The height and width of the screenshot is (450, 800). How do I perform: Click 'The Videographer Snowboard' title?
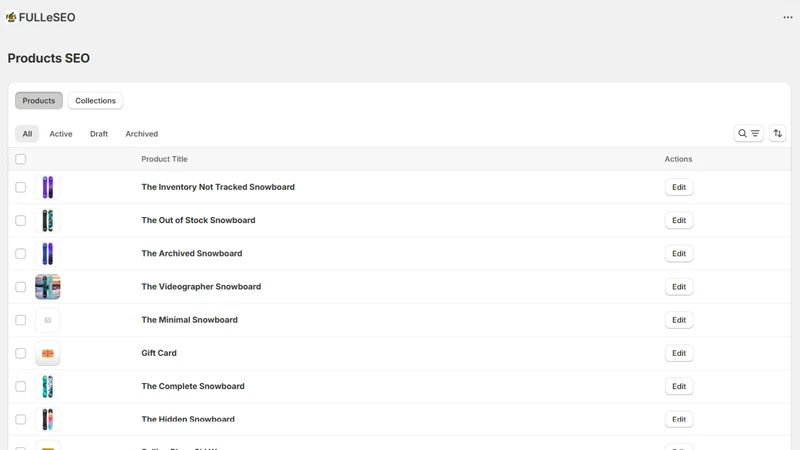click(x=201, y=287)
